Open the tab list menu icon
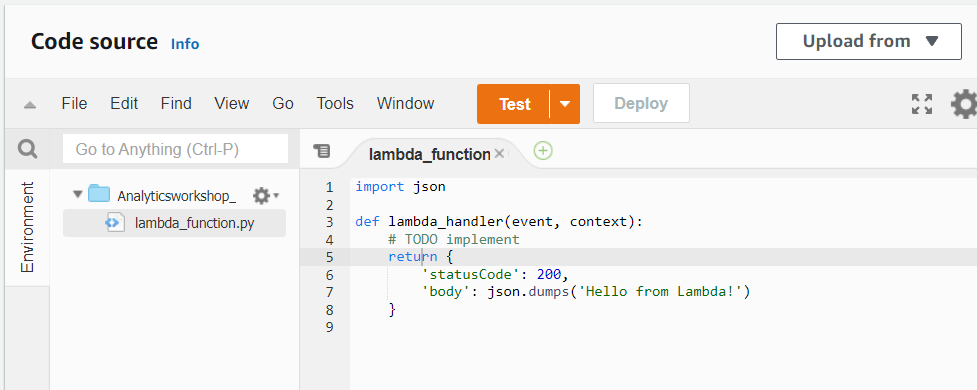The width and height of the screenshot is (977, 390). [322, 151]
